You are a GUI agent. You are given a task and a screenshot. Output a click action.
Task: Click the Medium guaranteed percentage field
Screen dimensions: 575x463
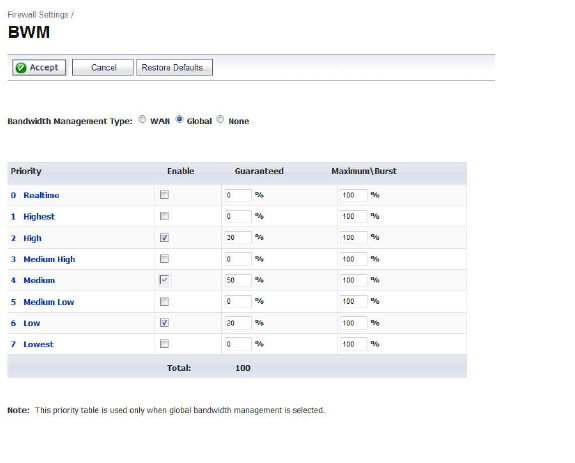click(238, 280)
